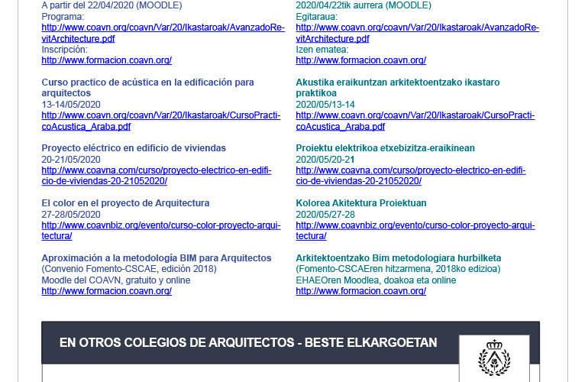Click date text '13-14/05/2020'
Screen dimensions: 588x382
tap(71, 105)
